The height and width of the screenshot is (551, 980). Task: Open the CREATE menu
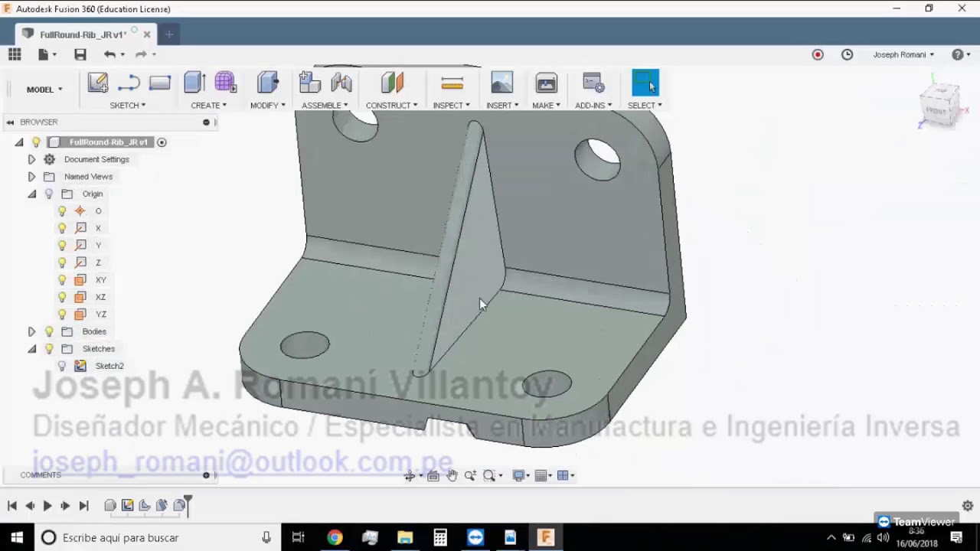point(208,106)
